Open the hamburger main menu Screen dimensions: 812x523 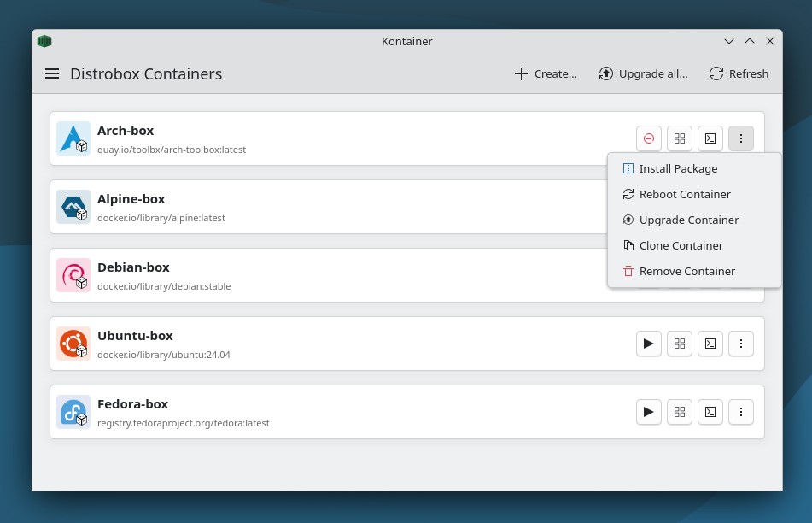[52, 74]
